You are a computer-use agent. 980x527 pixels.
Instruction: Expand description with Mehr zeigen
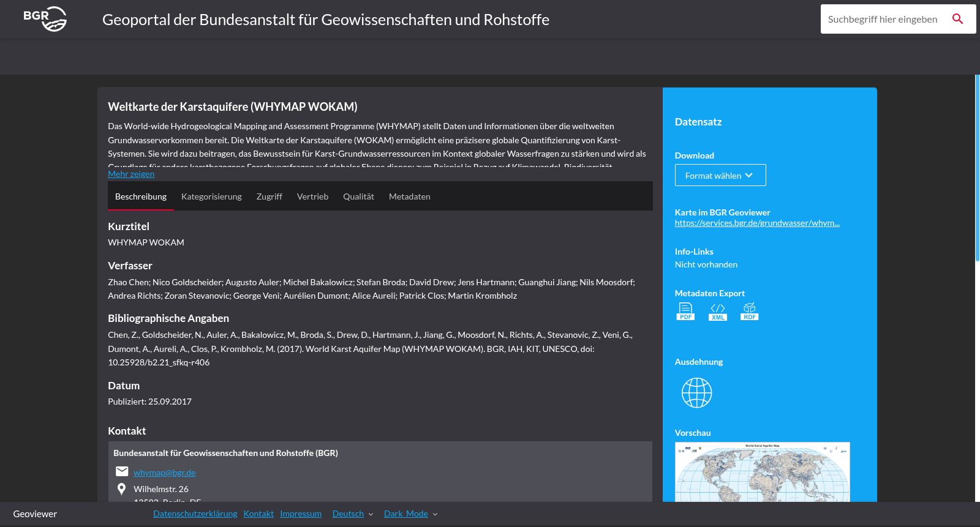(x=131, y=174)
